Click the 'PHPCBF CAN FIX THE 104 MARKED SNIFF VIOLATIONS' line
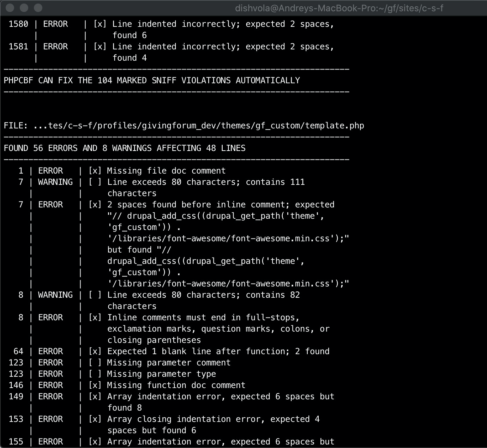 (152, 80)
